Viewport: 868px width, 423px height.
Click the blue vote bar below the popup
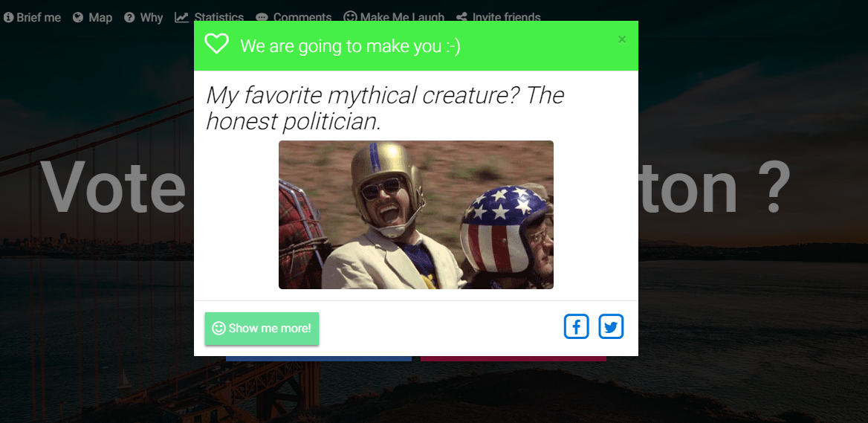[x=318, y=359]
